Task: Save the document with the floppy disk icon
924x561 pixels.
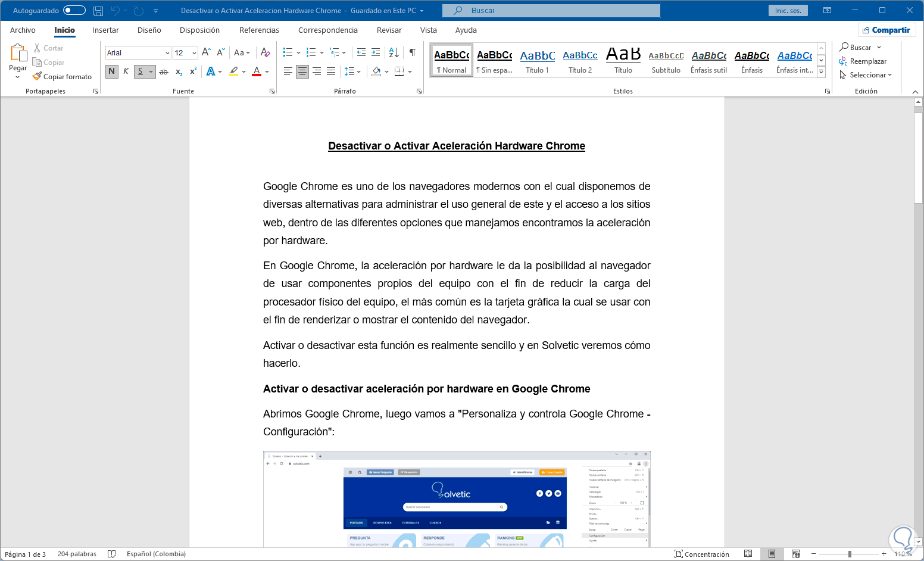Action: tap(98, 11)
